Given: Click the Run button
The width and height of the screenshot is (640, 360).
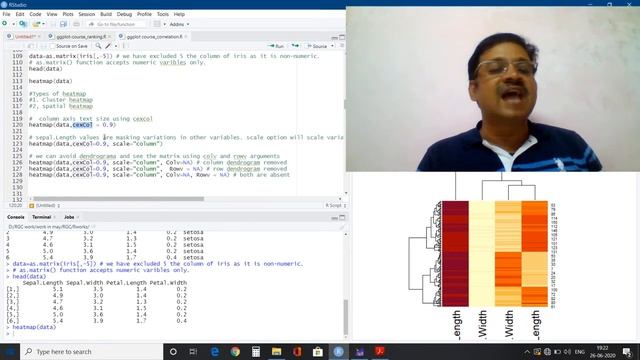Looking at the screenshot, I should (276, 46).
